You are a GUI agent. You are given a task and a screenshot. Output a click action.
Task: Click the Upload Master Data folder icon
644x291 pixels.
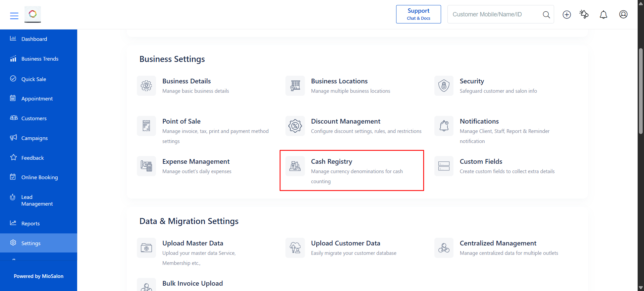tap(146, 248)
